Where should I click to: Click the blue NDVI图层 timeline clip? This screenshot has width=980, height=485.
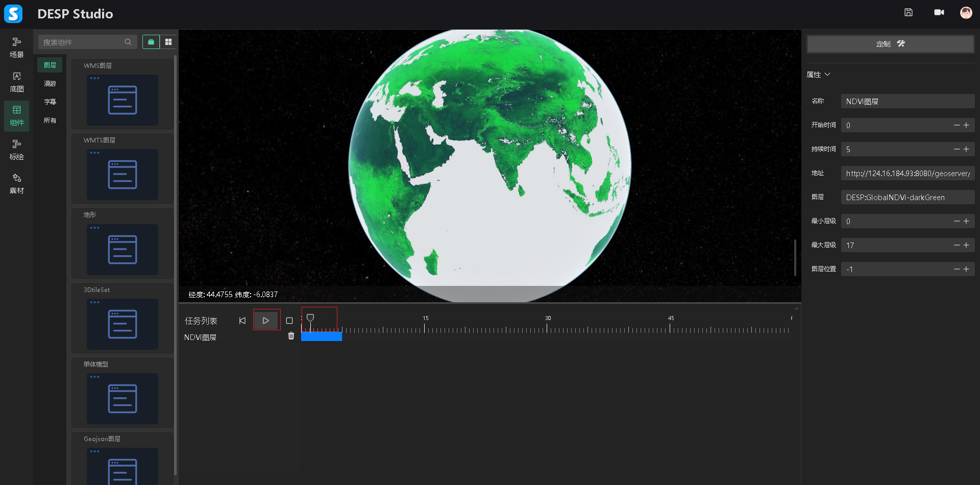click(x=322, y=336)
